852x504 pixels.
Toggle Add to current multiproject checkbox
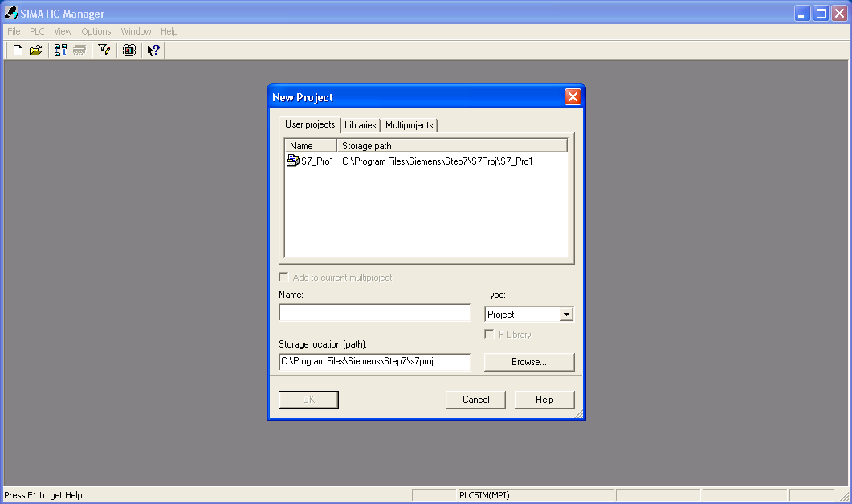click(x=283, y=278)
